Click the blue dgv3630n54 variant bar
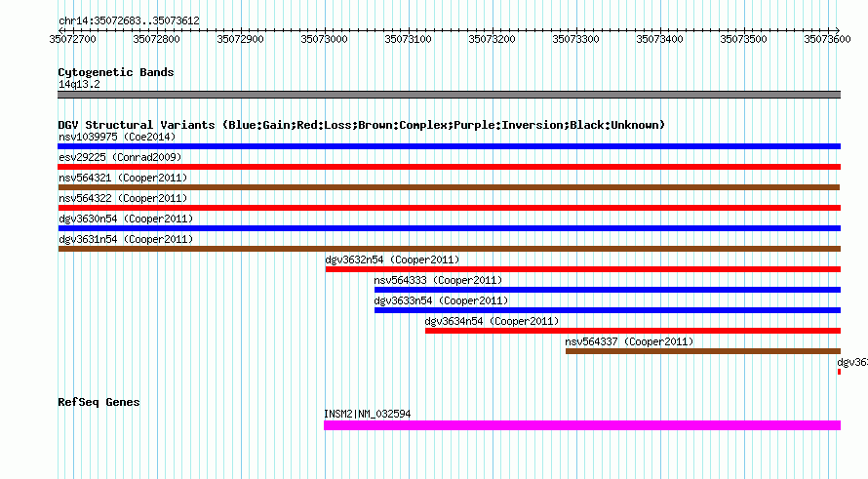 (x=449, y=228)
